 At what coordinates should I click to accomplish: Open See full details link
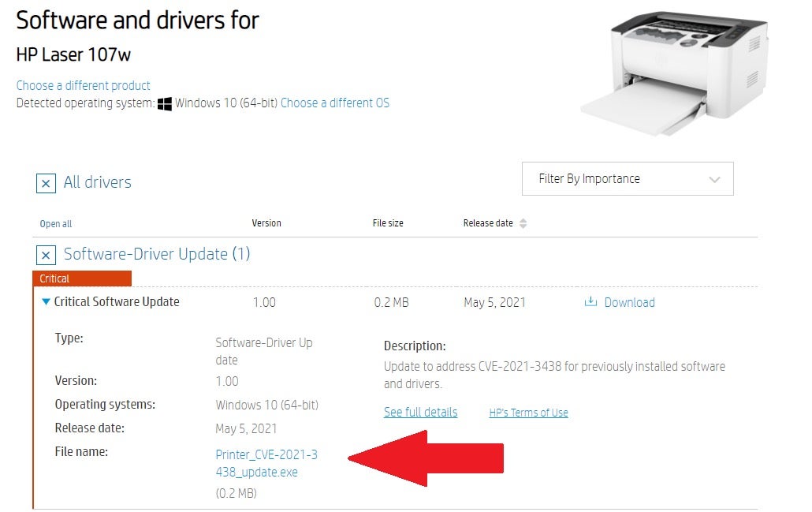pyautogui.click(x=420, y=412)
